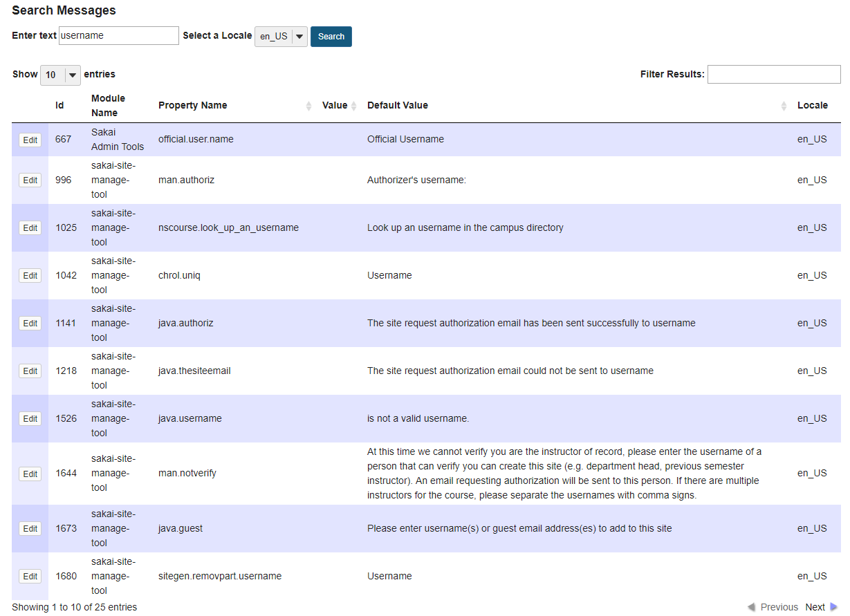
Task: Click the Previous page link
Action: [779, 607]
